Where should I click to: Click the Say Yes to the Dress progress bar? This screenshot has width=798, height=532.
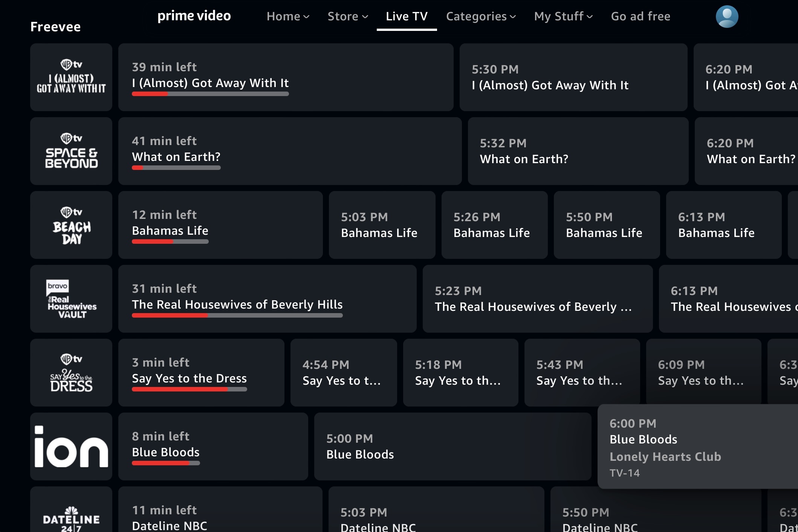190,389
